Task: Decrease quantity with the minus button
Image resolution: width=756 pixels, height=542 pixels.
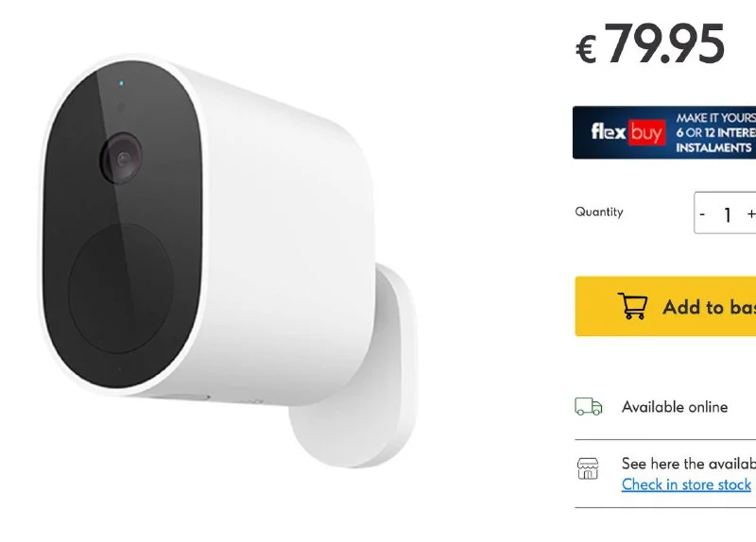Action: pyautogui.click(x=702, y=213)
